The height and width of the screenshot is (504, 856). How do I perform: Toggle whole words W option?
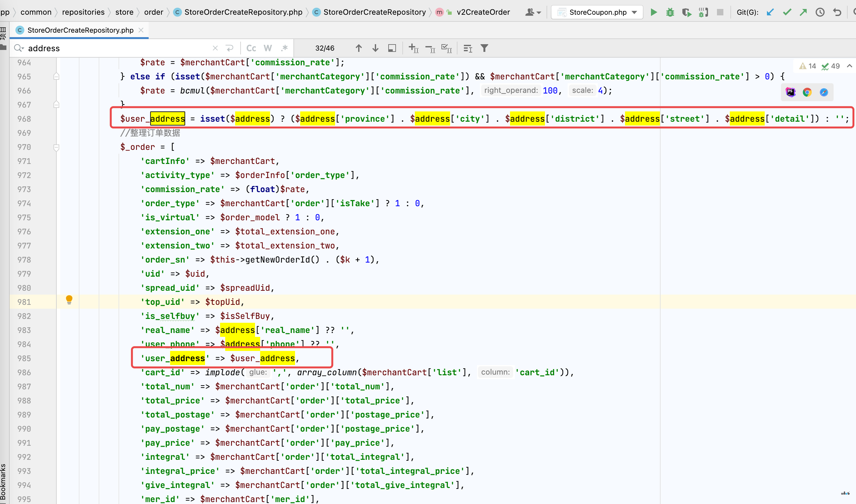coord(268,48)
